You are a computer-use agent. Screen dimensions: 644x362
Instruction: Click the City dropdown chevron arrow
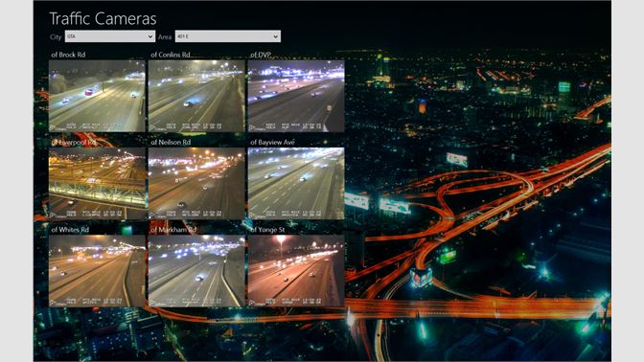point(149,36)
